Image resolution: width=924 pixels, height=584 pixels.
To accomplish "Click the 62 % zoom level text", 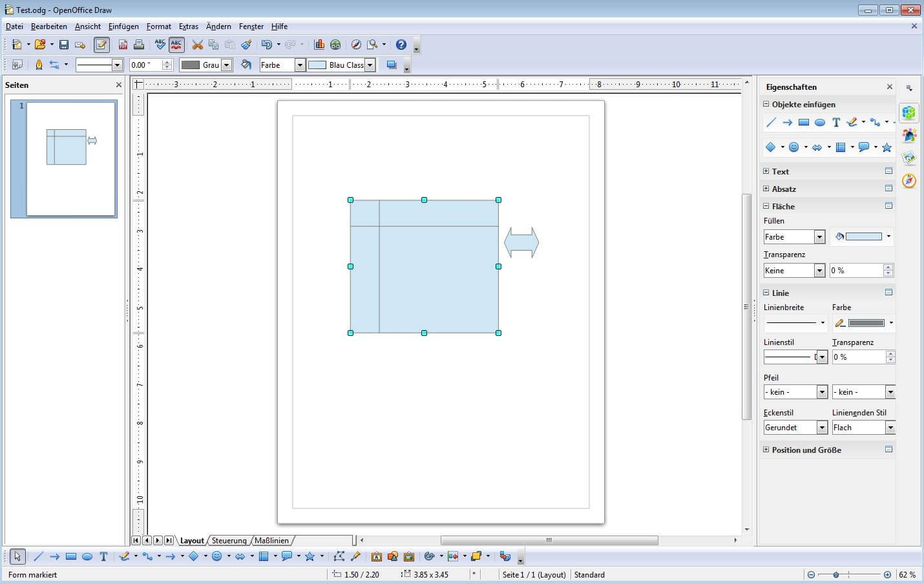I will tap(907, 574).
